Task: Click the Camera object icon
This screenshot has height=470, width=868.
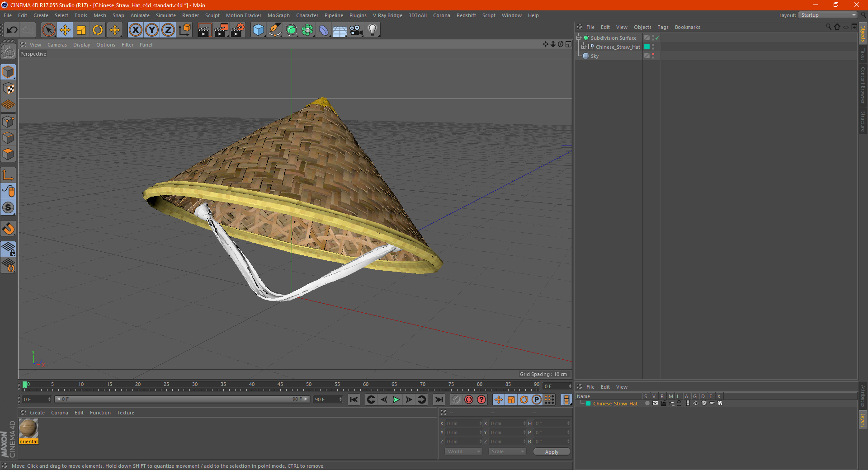Action: [356, 30]
